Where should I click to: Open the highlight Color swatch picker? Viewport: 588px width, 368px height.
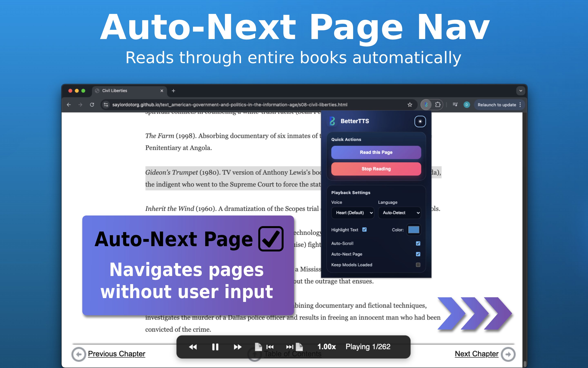tap(414, 230)
